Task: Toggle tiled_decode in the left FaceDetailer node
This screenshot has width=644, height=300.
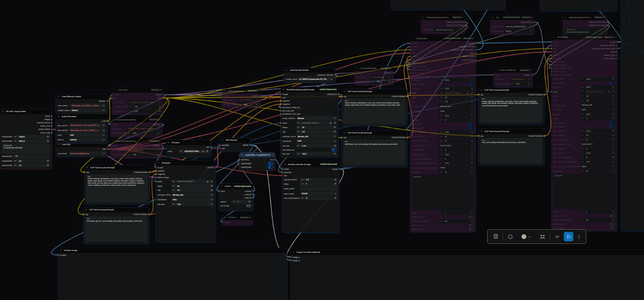Action: (471, 229)
